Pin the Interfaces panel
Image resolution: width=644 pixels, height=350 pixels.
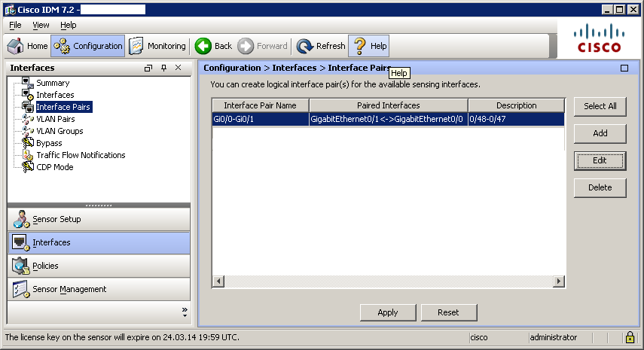pos(164,68)
